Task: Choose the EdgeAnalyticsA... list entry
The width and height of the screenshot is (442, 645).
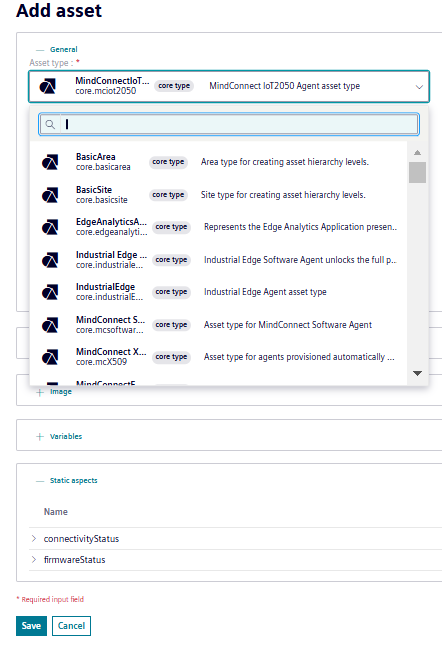Action: [219, 227]
